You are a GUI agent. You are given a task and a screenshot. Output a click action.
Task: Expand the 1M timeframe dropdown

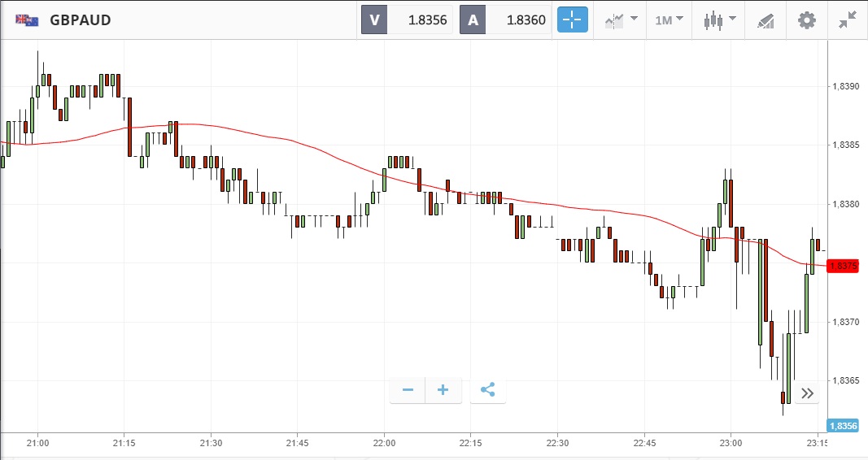(669, 20)
